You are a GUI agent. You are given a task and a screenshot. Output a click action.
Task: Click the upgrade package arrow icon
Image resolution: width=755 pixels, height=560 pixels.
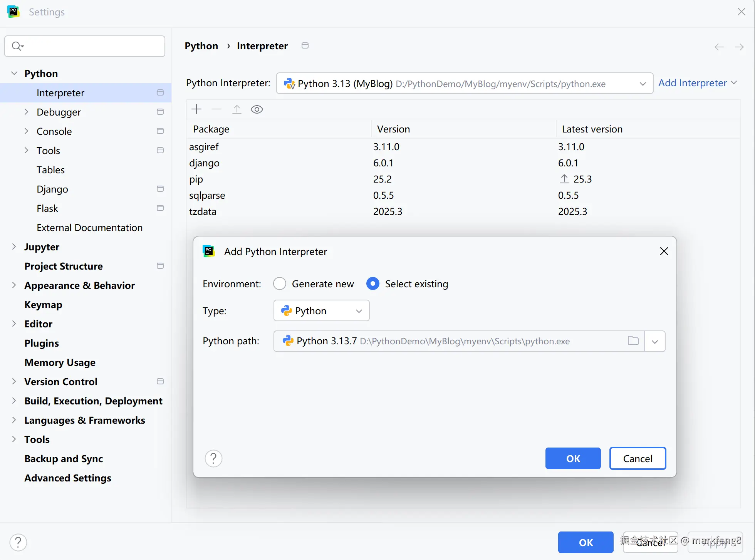pos(237,109)
